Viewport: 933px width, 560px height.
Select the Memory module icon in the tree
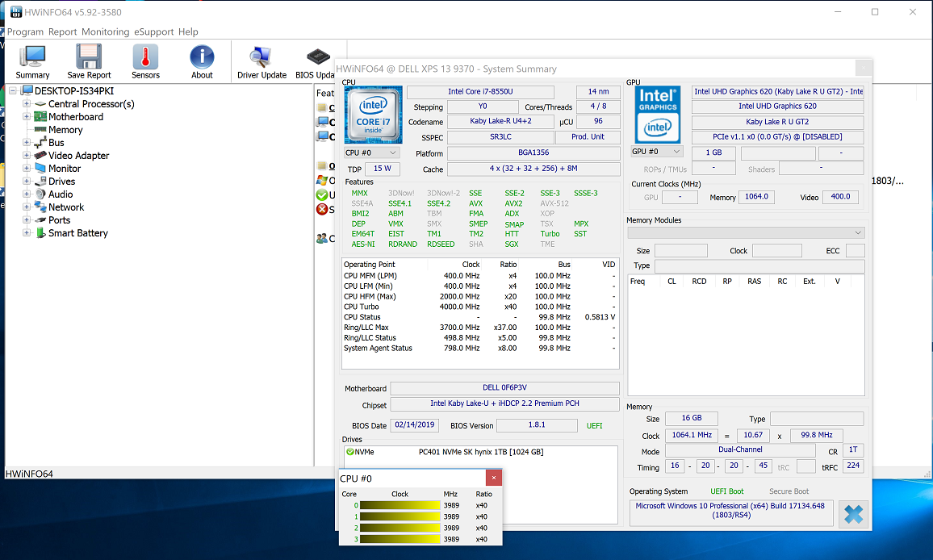pos(40,129)
